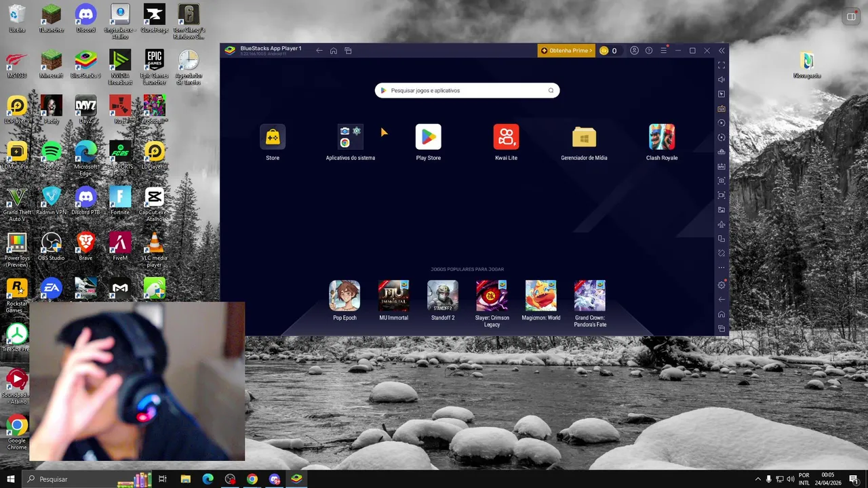
Task: Click the three-dots more icon in sidebar
Action: (x=722, y=267)
